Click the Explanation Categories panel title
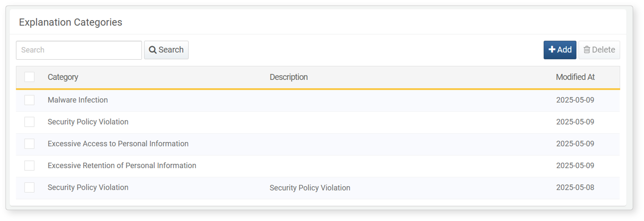 pos(71,22)
